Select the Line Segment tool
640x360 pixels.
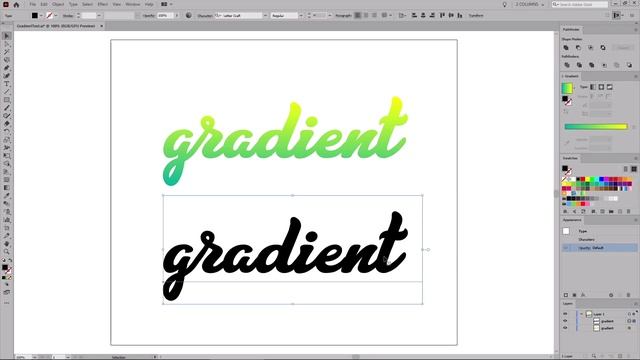point(7,92)
